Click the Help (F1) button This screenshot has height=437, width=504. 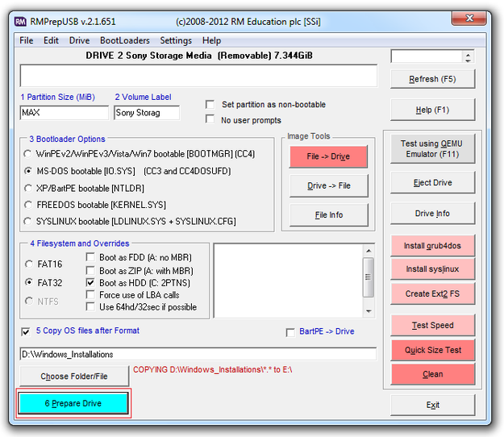(432, 110)
